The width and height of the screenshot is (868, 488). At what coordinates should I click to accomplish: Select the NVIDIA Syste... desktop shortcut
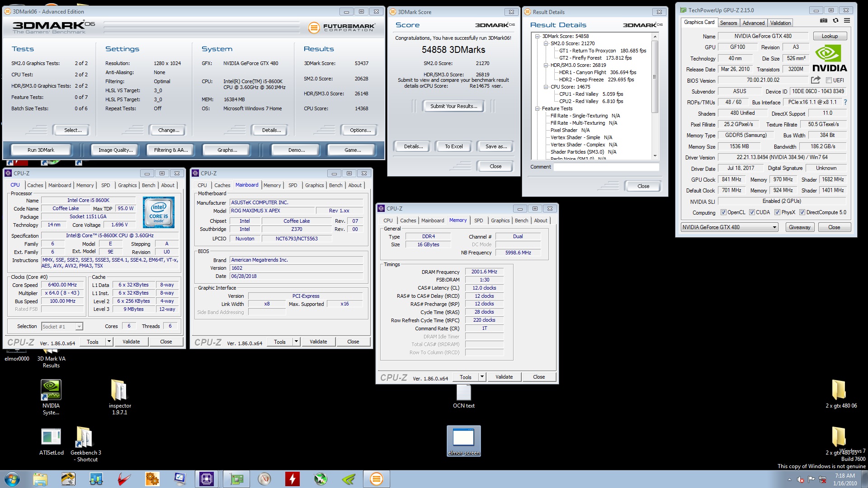51,397
